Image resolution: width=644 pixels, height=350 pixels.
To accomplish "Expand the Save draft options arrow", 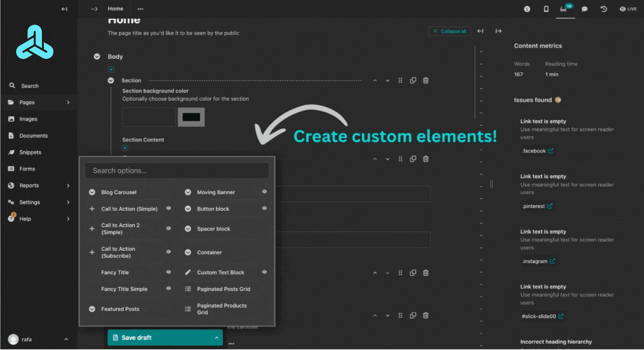I will coord(216,338).
